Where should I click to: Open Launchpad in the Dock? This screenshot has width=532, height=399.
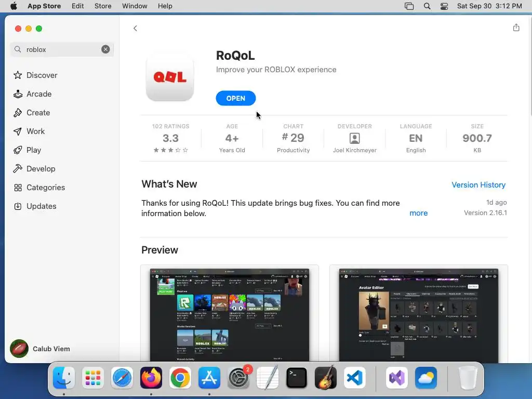click(x=93, y=378)
